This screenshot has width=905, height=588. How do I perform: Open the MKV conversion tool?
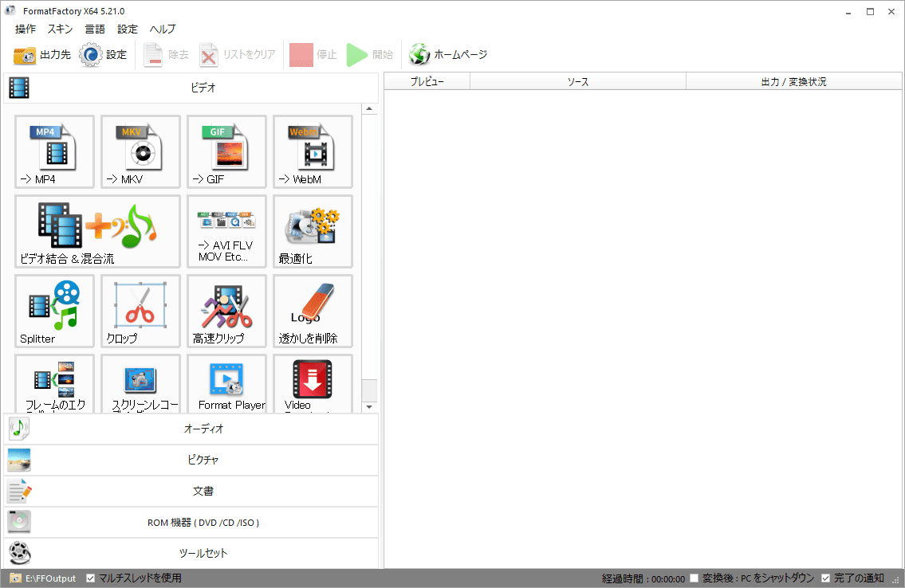[140, 151]
